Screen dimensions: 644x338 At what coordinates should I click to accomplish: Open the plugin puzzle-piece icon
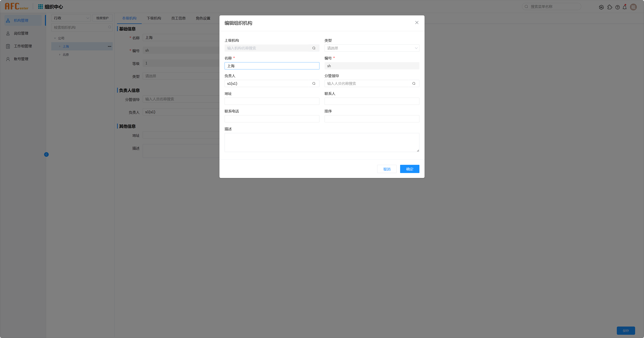coord(609,7)
